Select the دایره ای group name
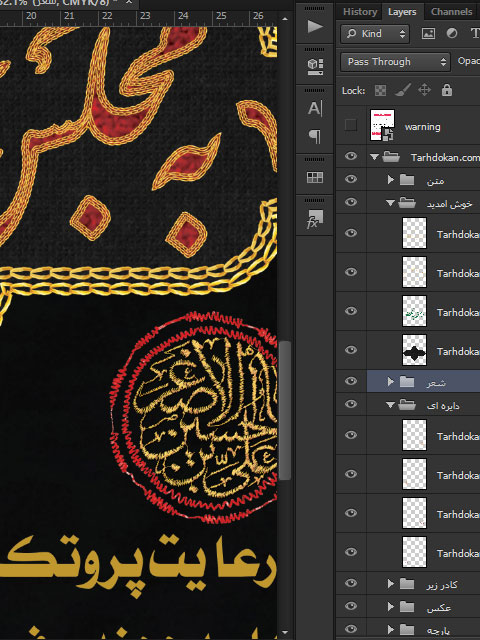This screenshot has width=480, height=640. [x=443, y=406]
